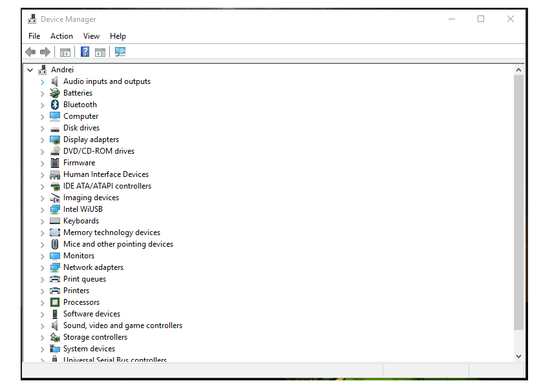Click the Imaging devices camera icon
This screenshot has height=392, width=541.
[x=55, y=198]
